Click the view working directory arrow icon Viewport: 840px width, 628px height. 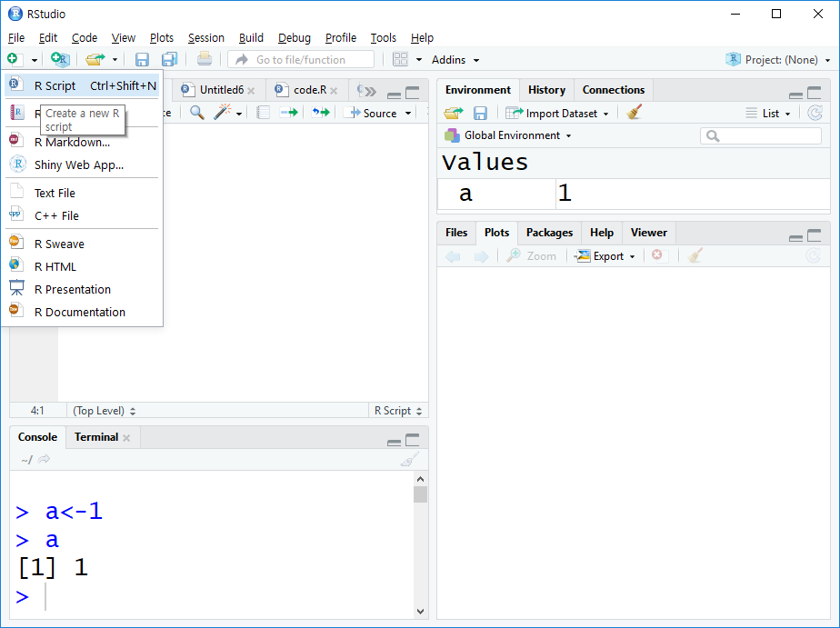pyautogui.click(x=44, y=459)
